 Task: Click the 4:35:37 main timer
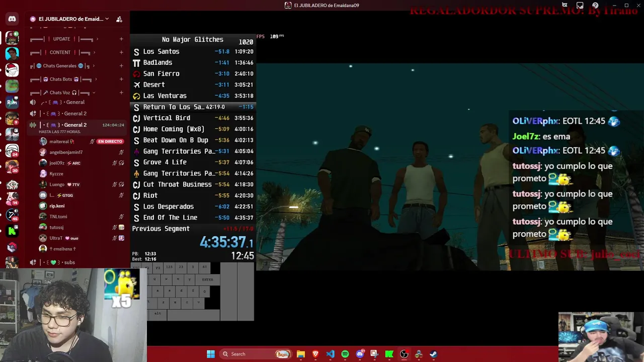point(226,242)
